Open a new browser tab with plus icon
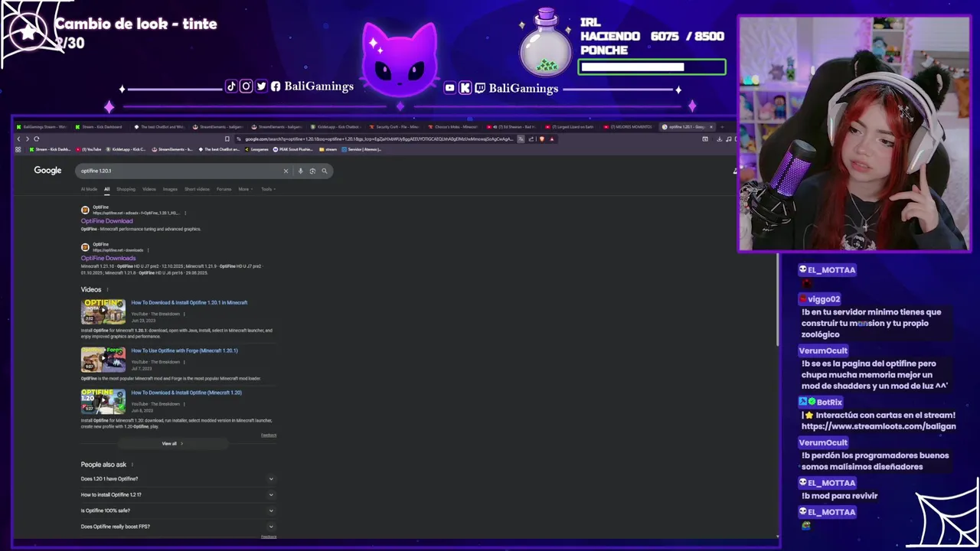This screenshot has height=551, width=980. click(x=722, y=127)
